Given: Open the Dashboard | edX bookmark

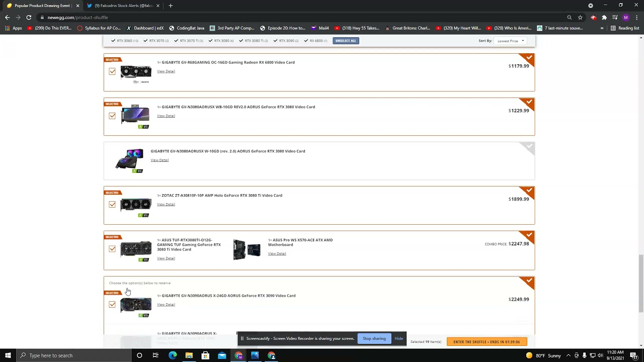Looking at the screenshot, I should [145, 28].
